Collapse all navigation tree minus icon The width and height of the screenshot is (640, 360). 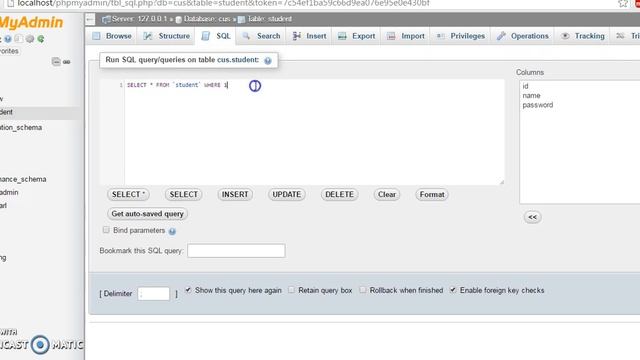coord(56,62)
